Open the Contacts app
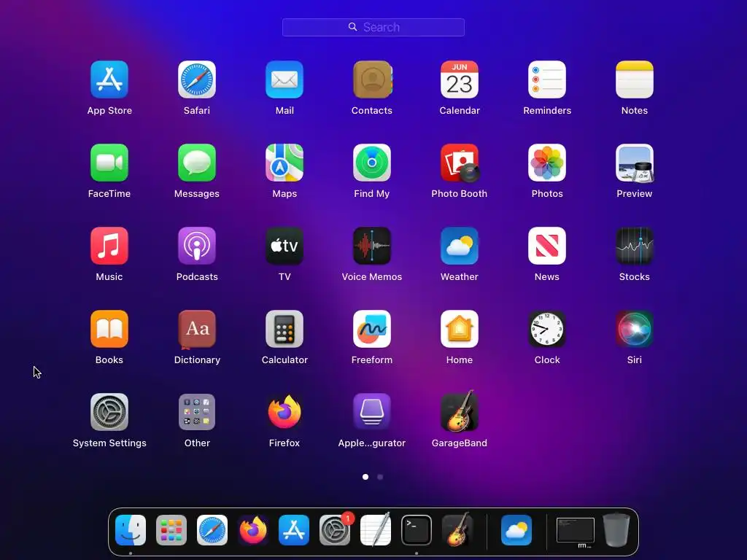The width and height of the screenshot is (747, 560). coord(372,79)
